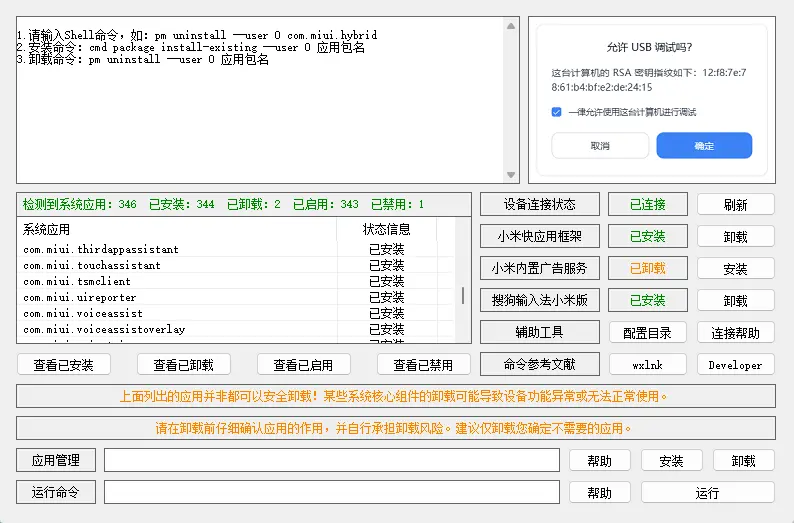Click the 运行命令 label button
Viewport: 794px width, 523px height.
56,492
